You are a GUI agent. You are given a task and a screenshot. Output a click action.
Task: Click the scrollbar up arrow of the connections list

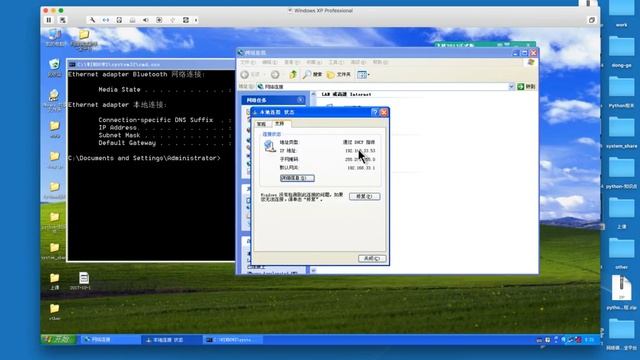pyautogui.click(x=313, y=94)
